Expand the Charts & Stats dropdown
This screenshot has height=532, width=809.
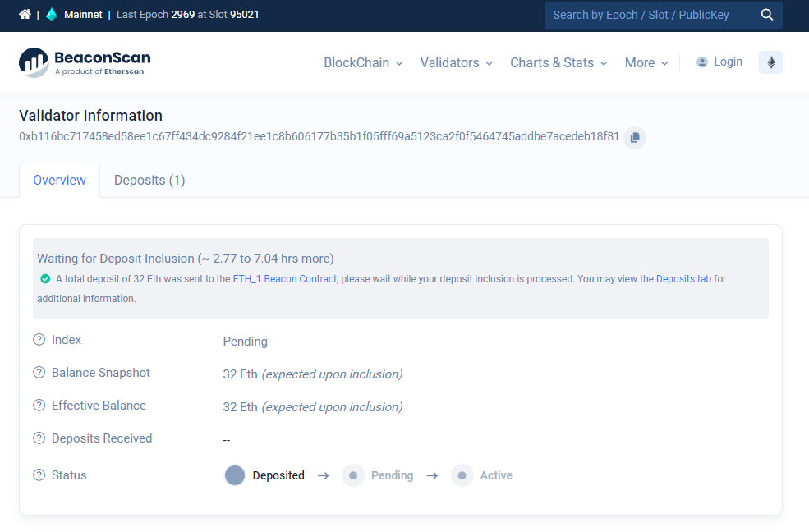(x=558, y=63)
